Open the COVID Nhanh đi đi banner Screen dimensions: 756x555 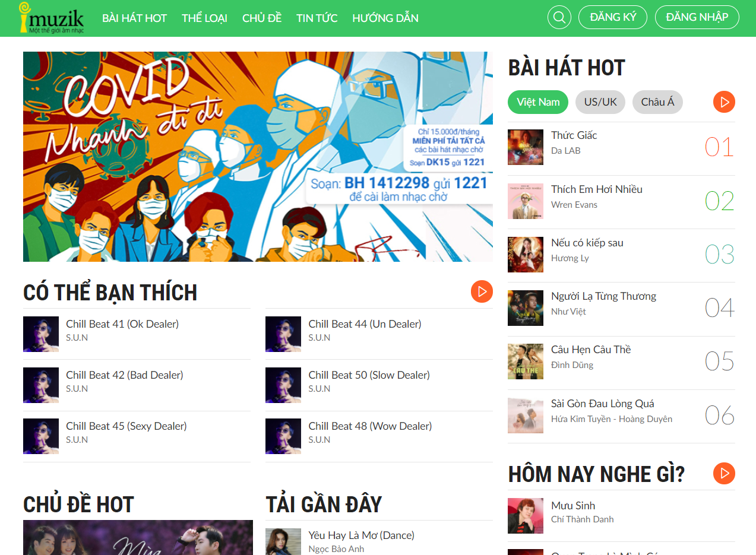(258, 157)
